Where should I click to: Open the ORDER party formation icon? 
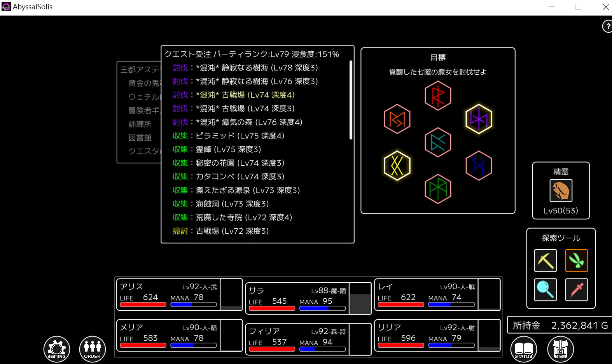(93, 349)
